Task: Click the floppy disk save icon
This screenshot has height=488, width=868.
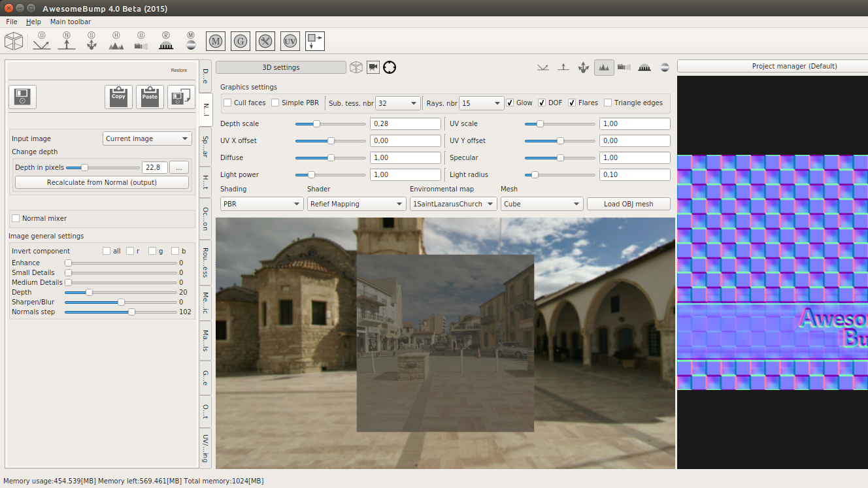Action: [x=22, y=97]
